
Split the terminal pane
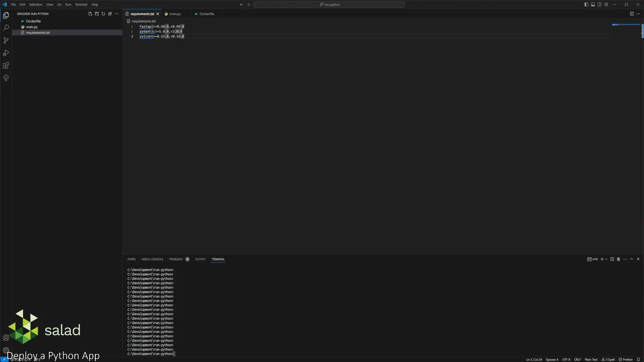tap(612, 259)
